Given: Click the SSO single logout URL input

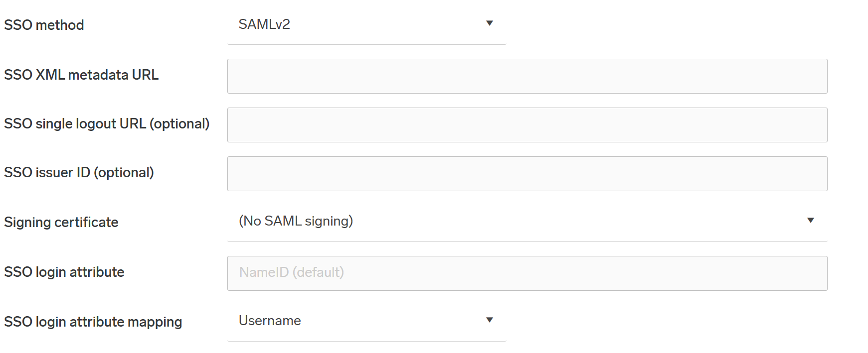Looking at the screenshot, I should coord(527,125).
